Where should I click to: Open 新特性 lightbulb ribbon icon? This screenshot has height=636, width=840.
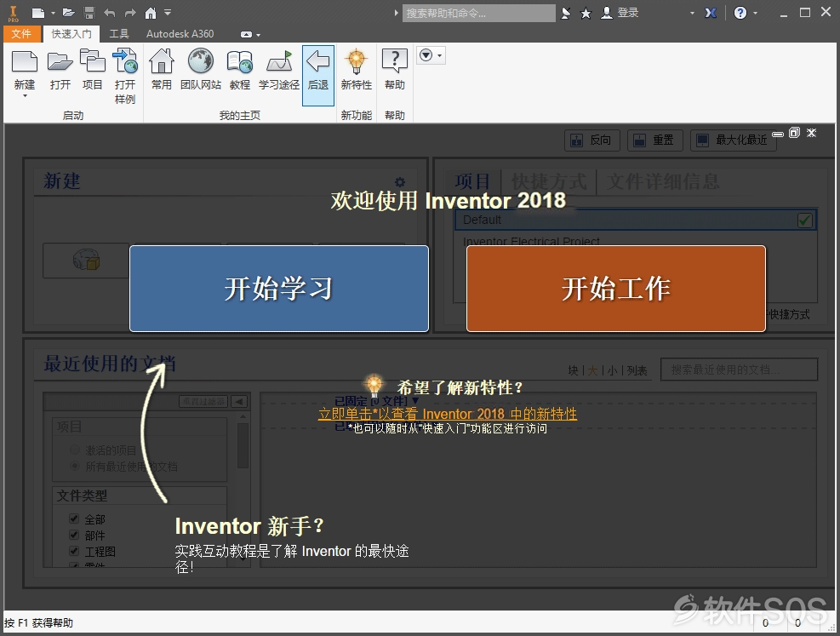pyautogui.click(x=357, y=61)
